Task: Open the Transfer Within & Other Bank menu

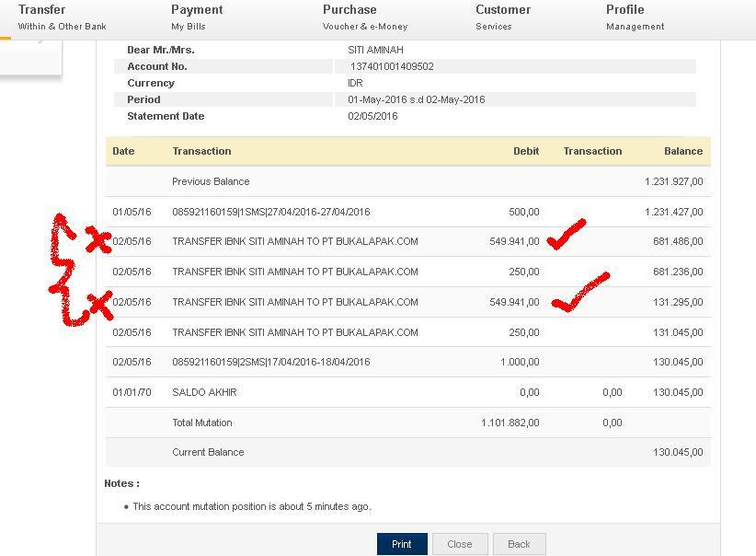Action: click(x=62, y=17)
